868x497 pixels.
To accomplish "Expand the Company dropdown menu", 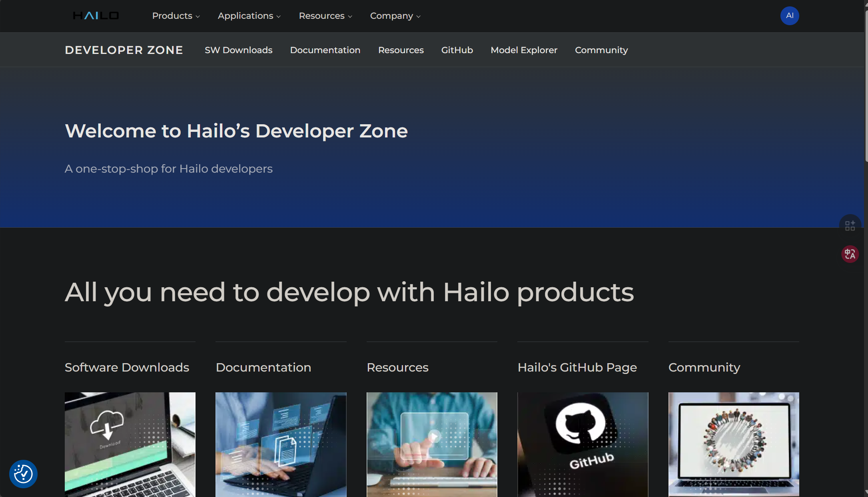I will coord(395,16).
